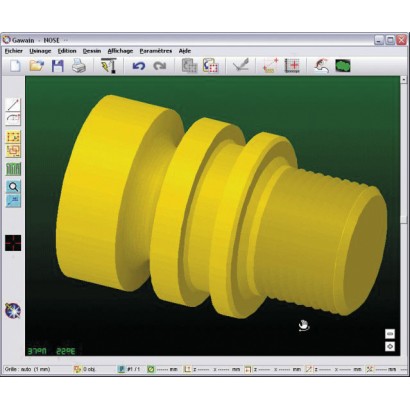Select the arc drawing tool
The image size is (410, 410).
(13, 119)
